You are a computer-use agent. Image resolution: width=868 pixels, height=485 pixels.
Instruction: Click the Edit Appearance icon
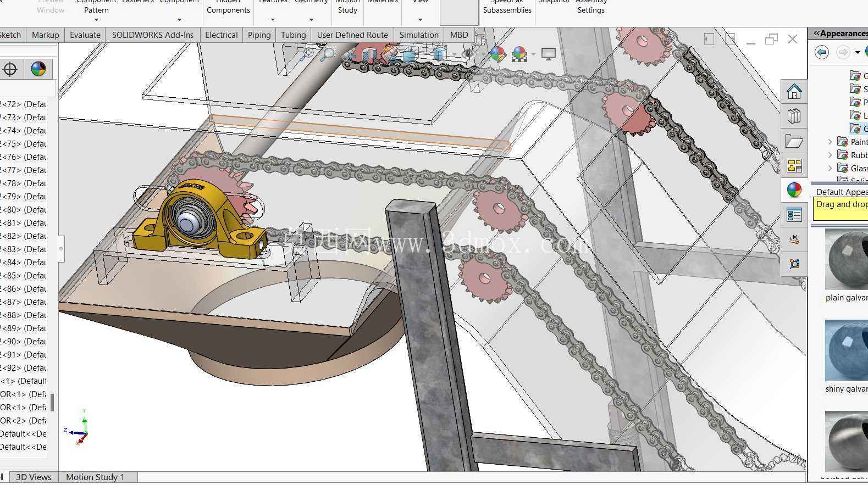[497, 54]
